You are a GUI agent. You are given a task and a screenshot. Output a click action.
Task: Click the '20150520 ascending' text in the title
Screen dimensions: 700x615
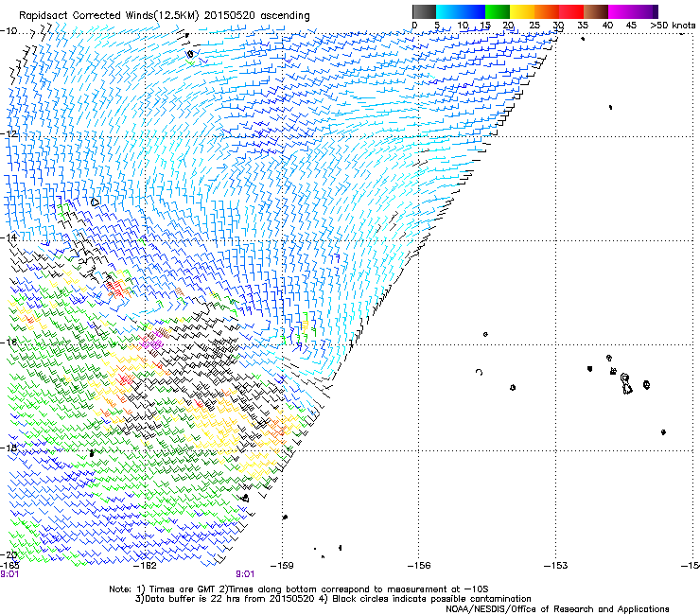coord(256,16)
